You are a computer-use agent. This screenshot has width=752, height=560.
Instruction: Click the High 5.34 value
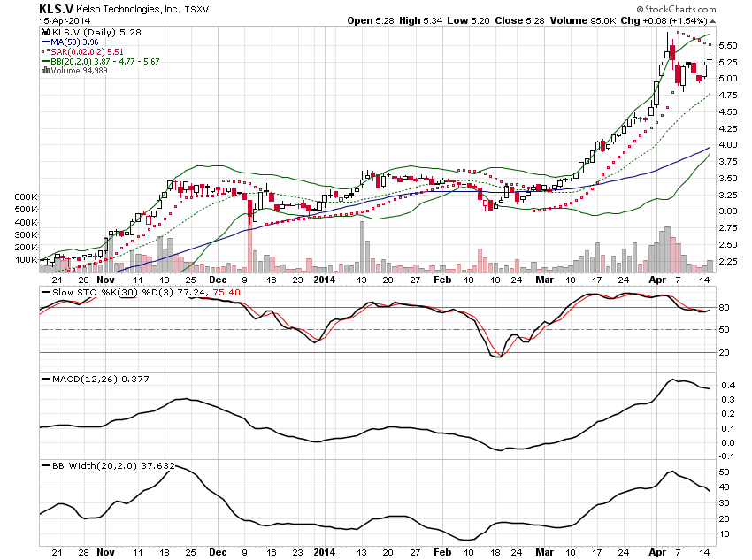420,20
